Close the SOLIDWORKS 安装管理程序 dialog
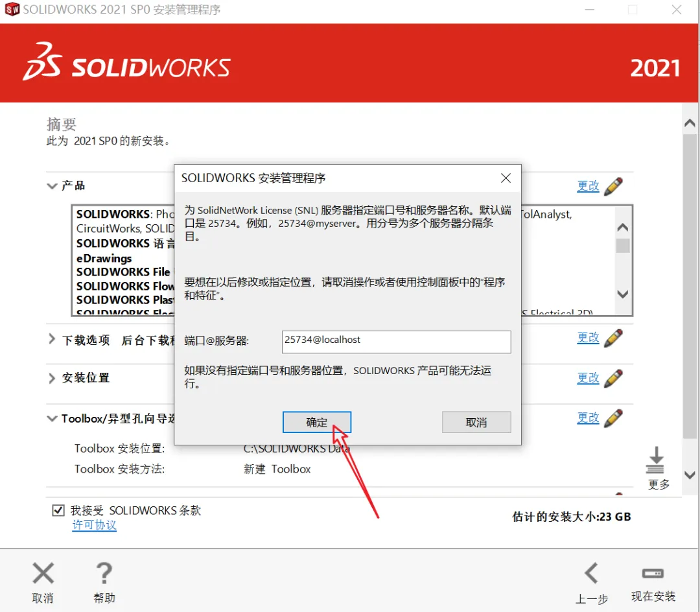Viewport: 700px width, 612px height. point(506,178)
